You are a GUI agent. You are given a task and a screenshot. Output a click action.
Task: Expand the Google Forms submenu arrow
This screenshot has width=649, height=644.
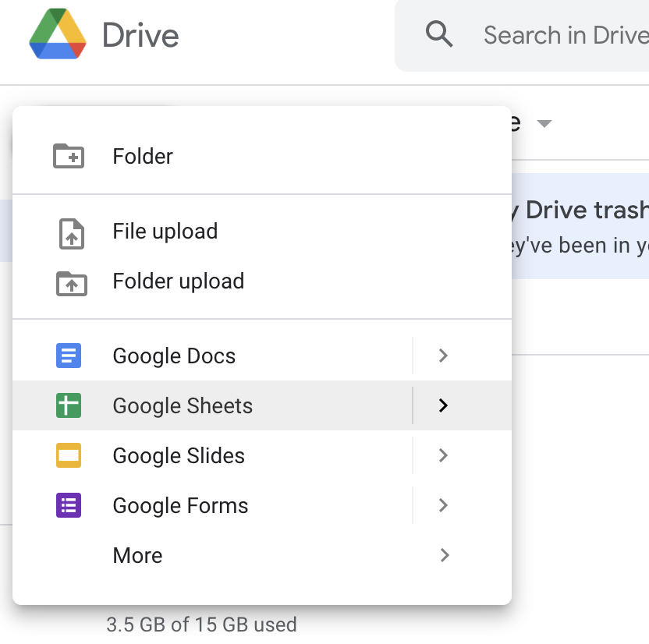pos(443,505)
